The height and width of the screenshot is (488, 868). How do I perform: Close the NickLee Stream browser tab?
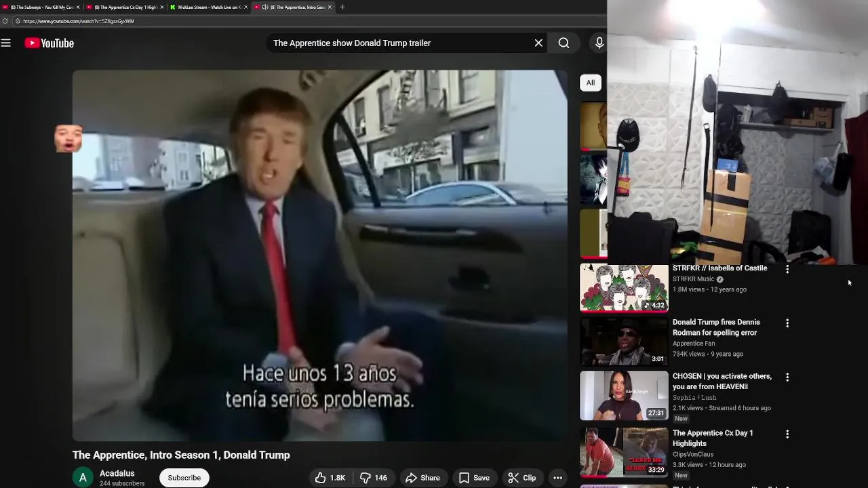(245, 7)
